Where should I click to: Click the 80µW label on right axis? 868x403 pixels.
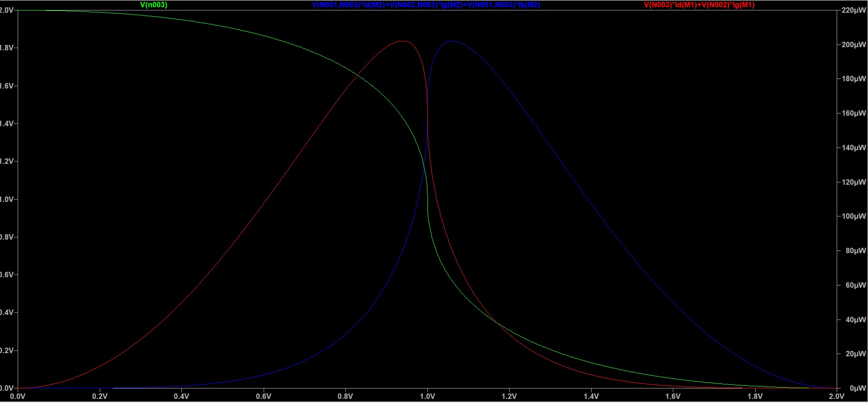pos(856,251)
